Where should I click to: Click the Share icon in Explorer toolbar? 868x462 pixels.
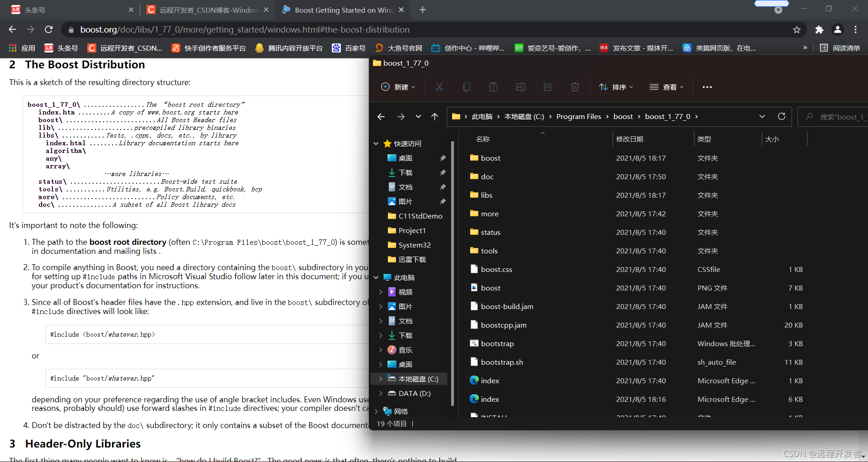(547, 87)
